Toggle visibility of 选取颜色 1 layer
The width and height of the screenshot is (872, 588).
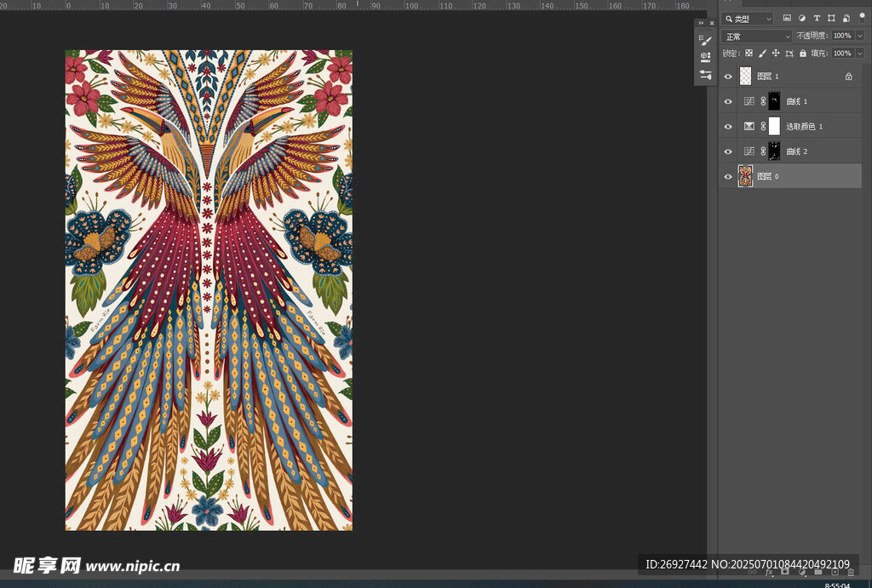click(728, 126)
